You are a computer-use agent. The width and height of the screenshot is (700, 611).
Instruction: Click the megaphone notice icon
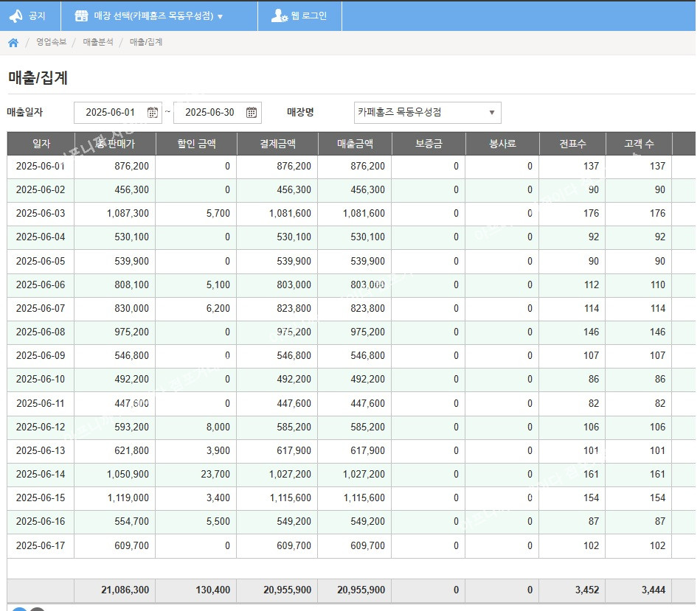point(15,15)
